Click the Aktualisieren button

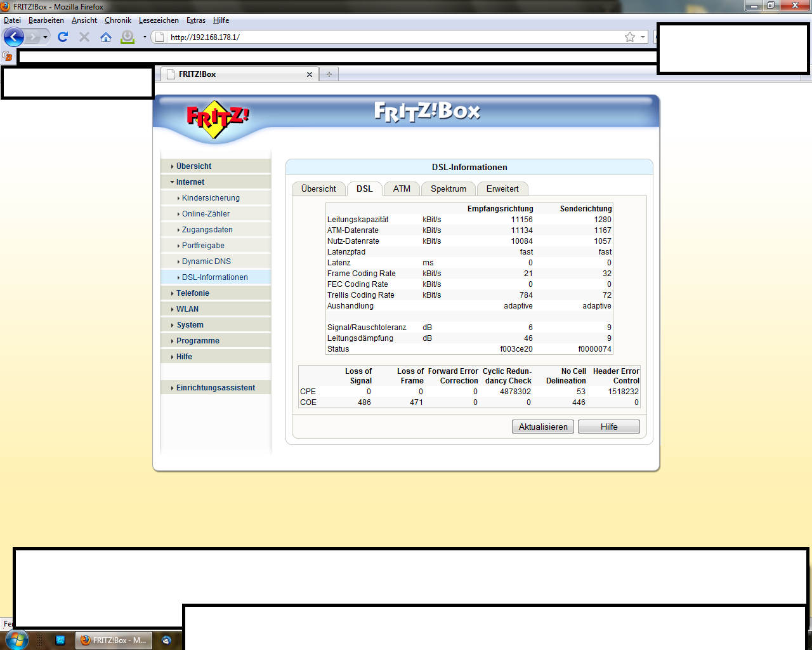543,427
